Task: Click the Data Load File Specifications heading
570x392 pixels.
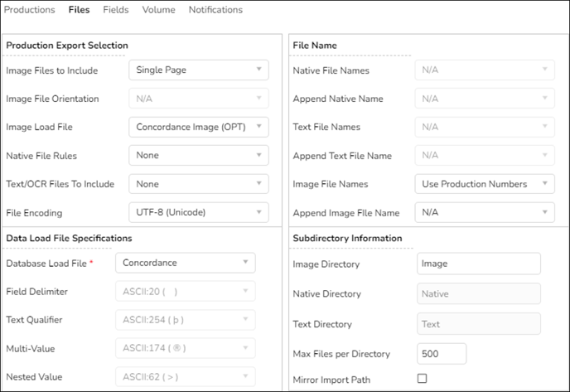Action: 69,238
